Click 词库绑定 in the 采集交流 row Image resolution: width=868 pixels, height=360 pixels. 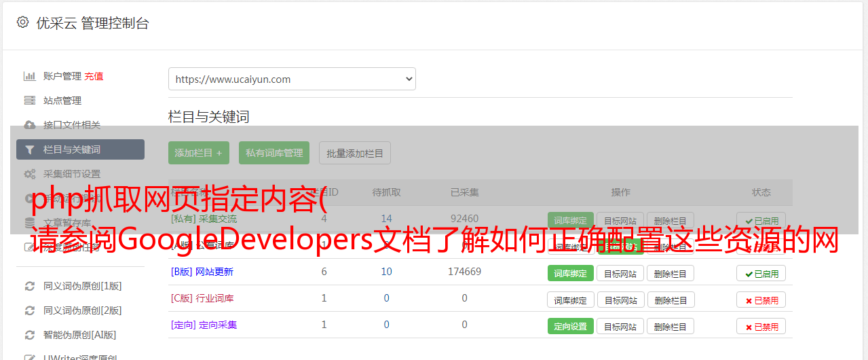pos(571,221)
